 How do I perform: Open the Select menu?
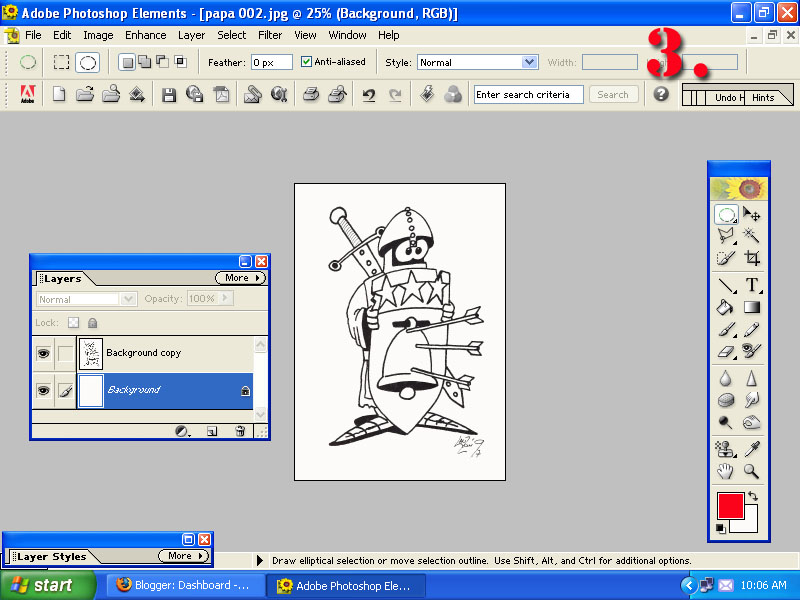tap(232, 35)
